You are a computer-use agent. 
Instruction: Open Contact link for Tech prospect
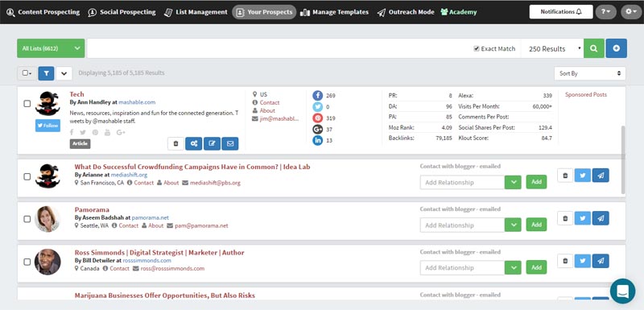[270, 102]
